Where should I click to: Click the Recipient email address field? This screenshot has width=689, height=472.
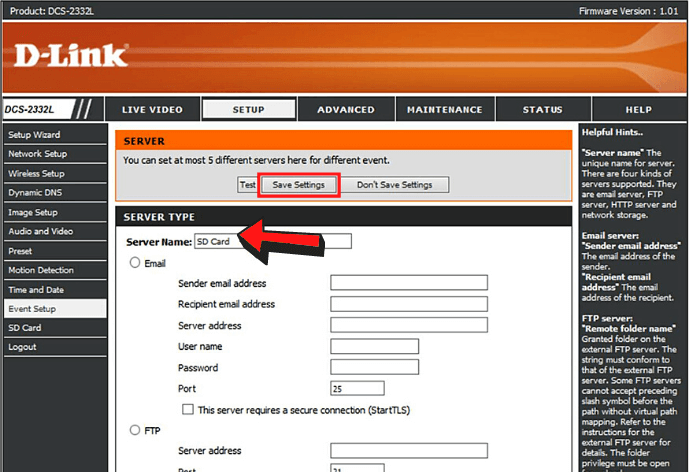point(409,304)
